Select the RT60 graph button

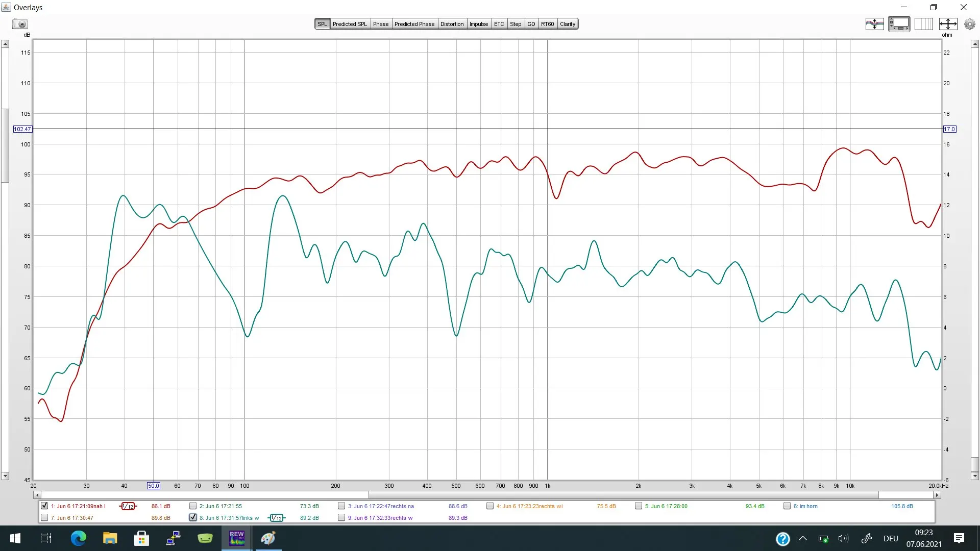pyautogui.click(x=547, y=24)
